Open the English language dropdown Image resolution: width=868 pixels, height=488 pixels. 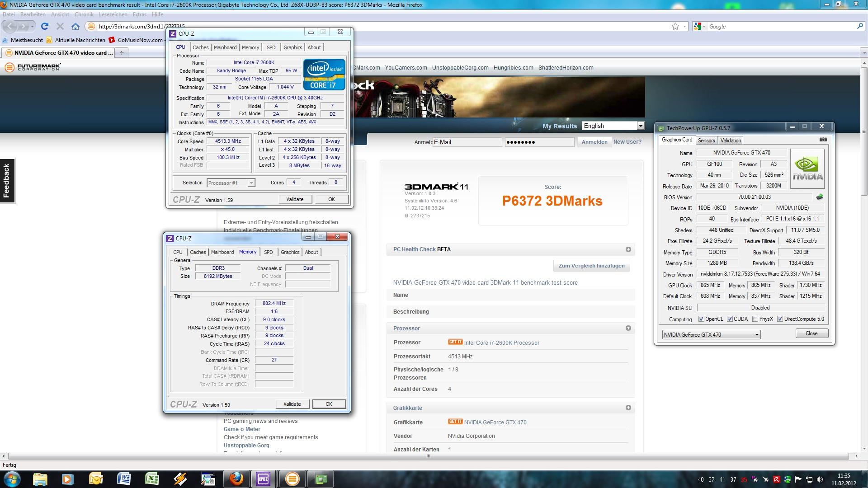click(613, 126)
